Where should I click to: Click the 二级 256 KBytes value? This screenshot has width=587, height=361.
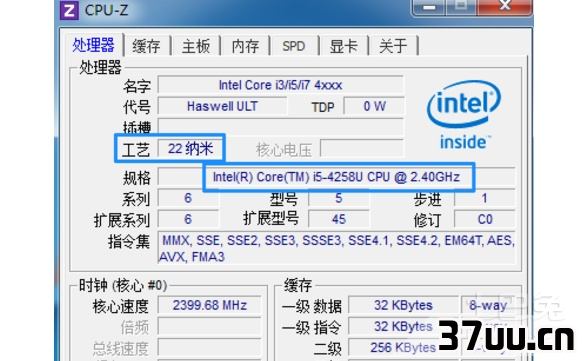403,348
